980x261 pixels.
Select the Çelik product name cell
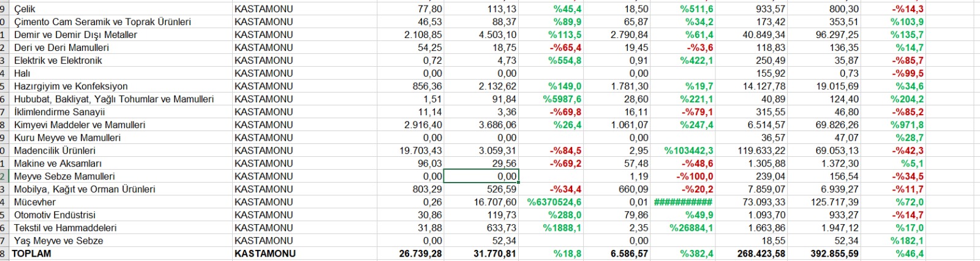25,9
